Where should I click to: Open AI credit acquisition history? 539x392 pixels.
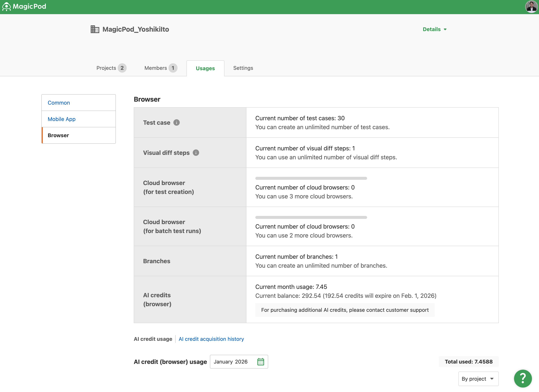coord(211,339)
